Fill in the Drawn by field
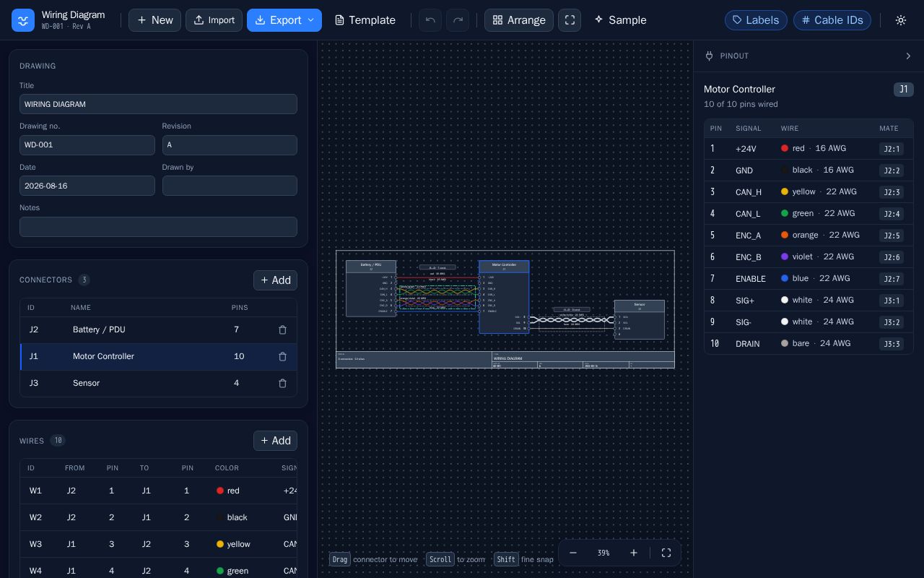Screen dimensions: 924x578 coord(230,186)
